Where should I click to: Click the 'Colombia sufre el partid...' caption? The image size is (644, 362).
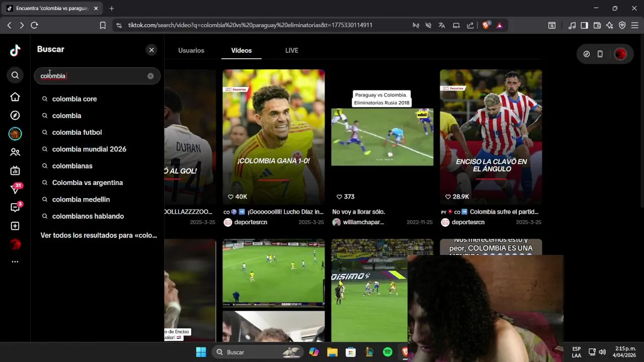pyautogui.click(x=504, y=212)
